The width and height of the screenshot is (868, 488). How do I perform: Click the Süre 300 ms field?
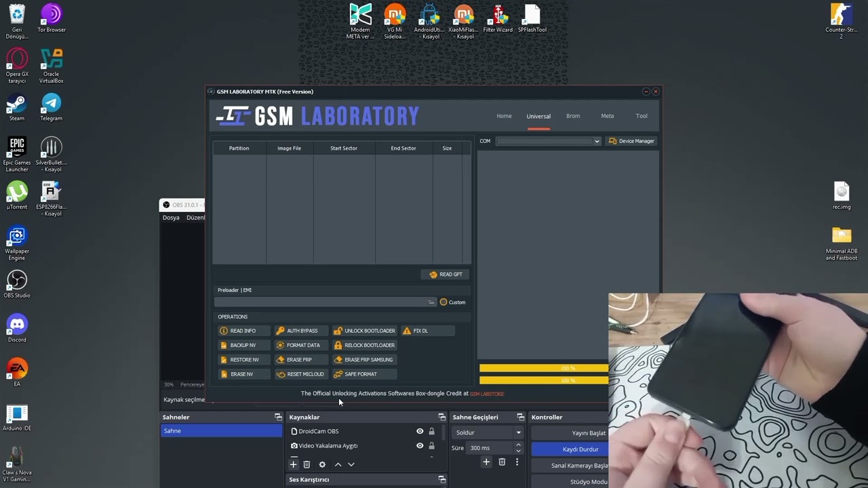click(489, 448)
